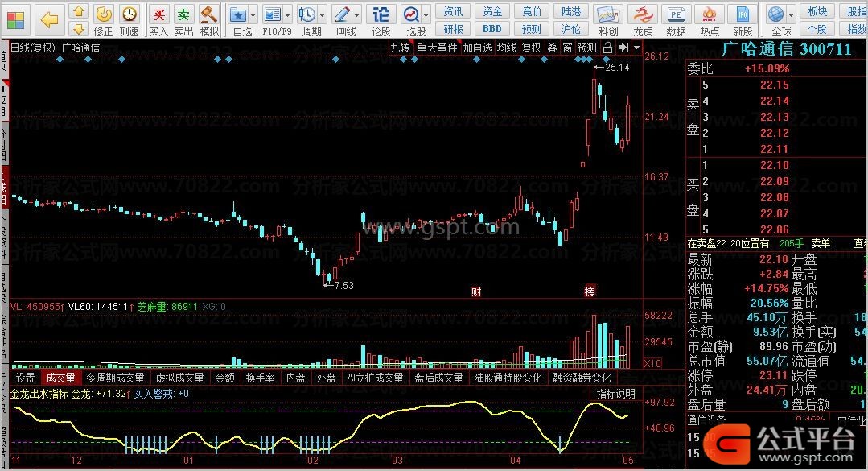868x471 pixels.
Task: Open the 测速 clock speed test
Action: pyautogui.click(x=129, y=14)
